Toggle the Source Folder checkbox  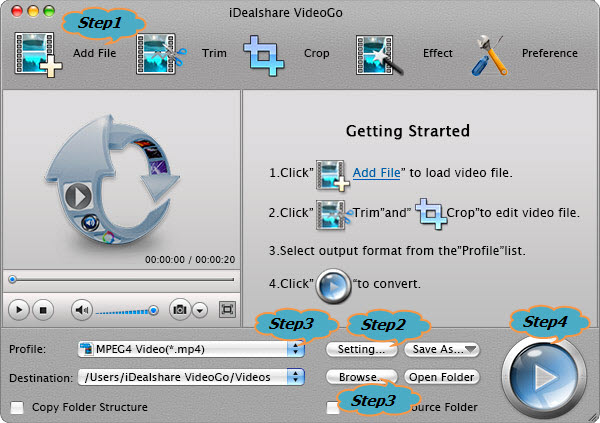333,407
